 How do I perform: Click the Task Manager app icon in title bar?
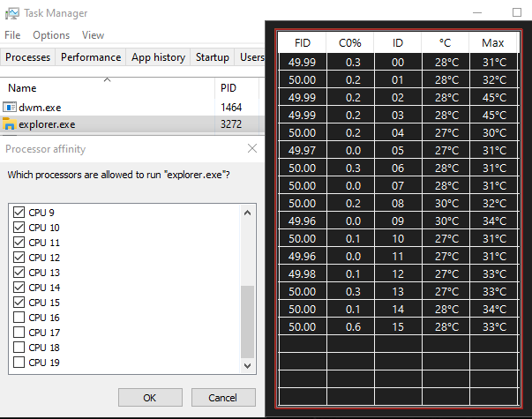(12, 13)
